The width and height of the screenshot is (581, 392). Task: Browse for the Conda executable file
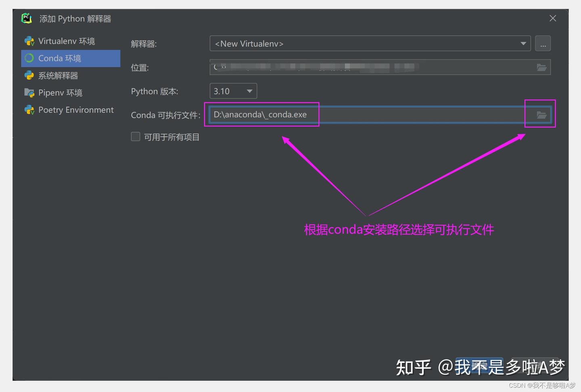point(541,115)
